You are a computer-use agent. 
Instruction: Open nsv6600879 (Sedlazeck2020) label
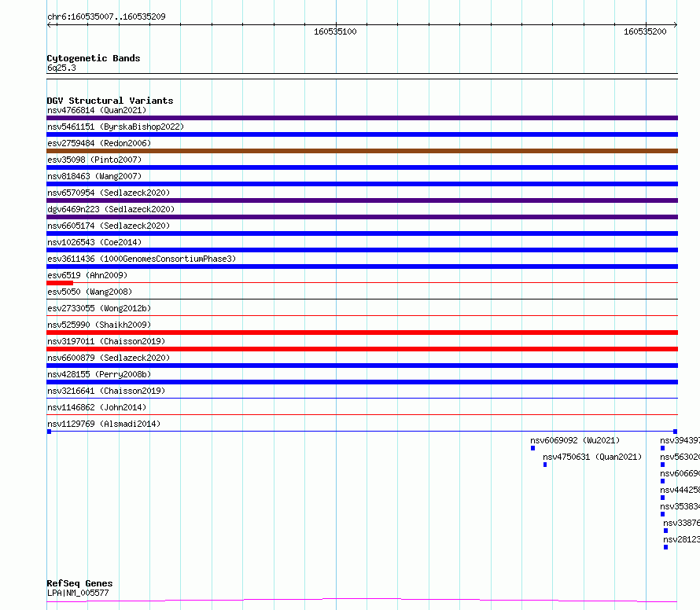(x=109, y=358)
